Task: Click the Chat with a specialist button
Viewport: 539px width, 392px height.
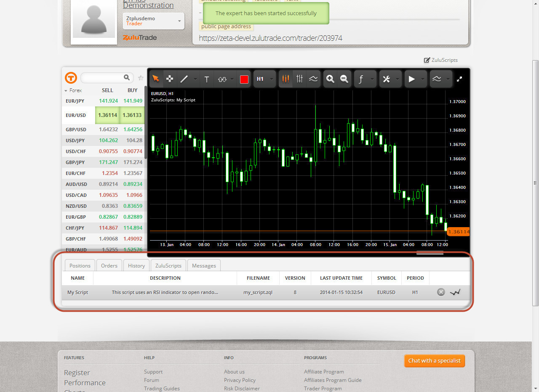Action: (x=435, y=361)
